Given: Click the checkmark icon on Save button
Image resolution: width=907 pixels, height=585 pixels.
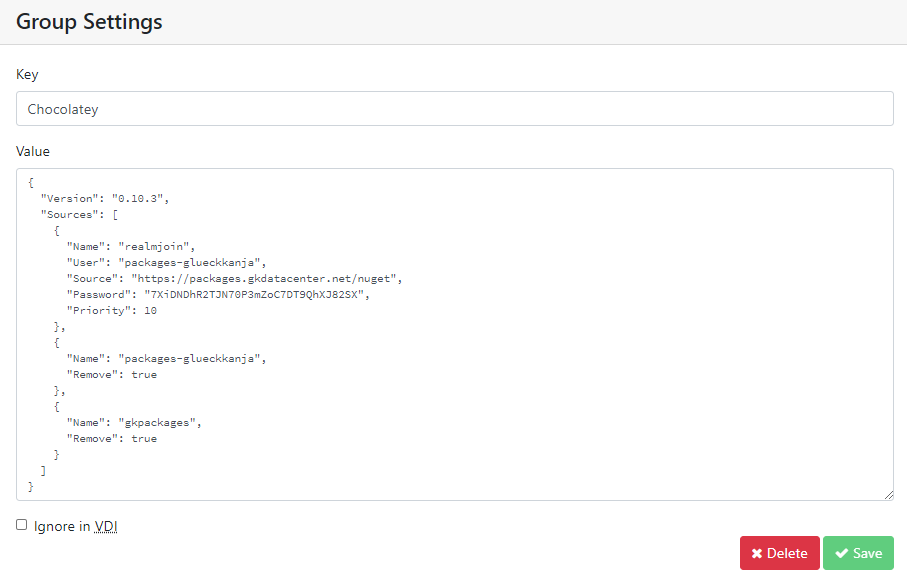Looking at the screenshot, I should coord(841,553).
